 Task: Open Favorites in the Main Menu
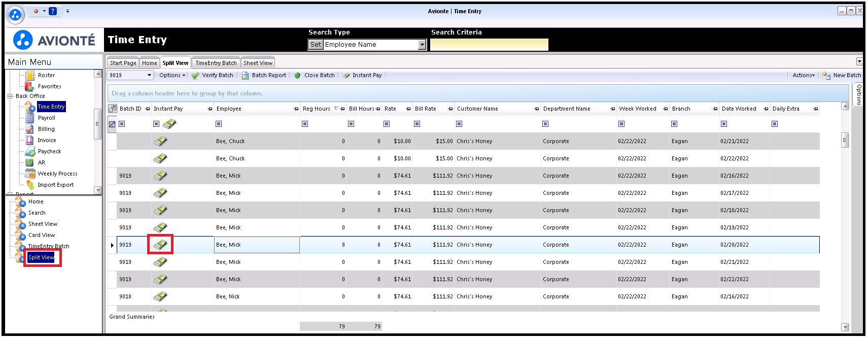pos(49,86)
